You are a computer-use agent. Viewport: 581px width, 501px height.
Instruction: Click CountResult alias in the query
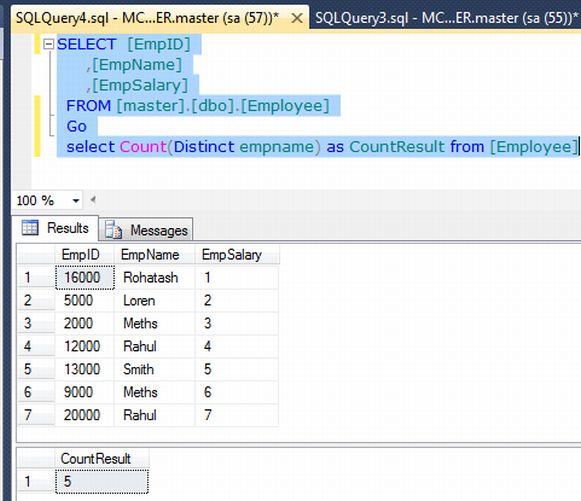(x=397, y=147)
